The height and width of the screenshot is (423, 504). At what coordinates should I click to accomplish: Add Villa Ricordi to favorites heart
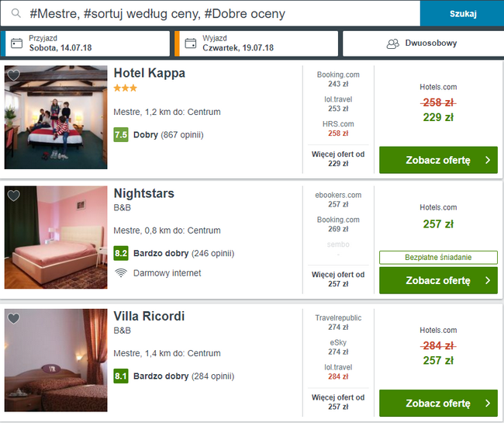coord(13,318)
